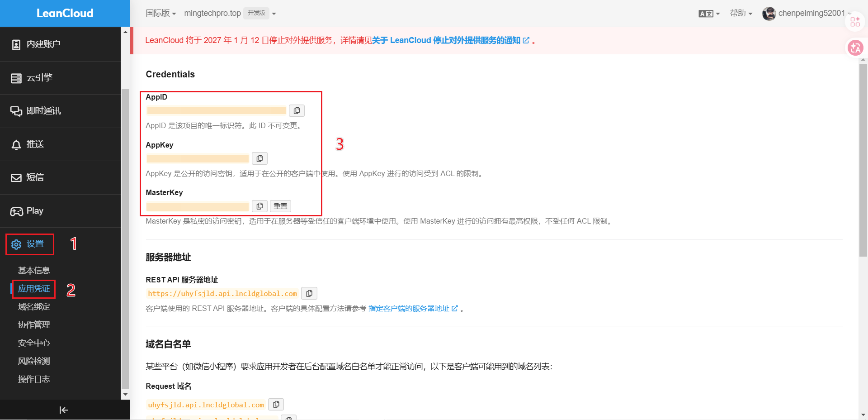The image size is (868, 420).
Task: Open the mingtechpro.top app switcher dropdown
Action: click(x=230, y=13)
